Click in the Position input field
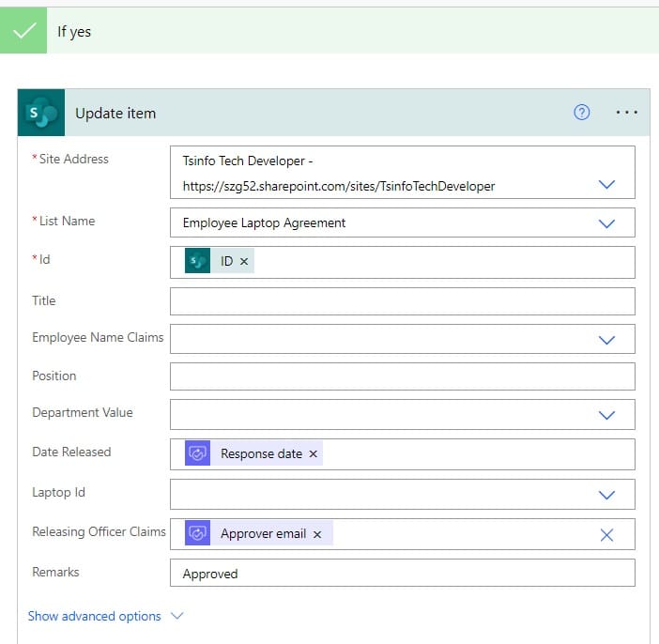Viewport: 659px width, 644px height. pos(402,376)
